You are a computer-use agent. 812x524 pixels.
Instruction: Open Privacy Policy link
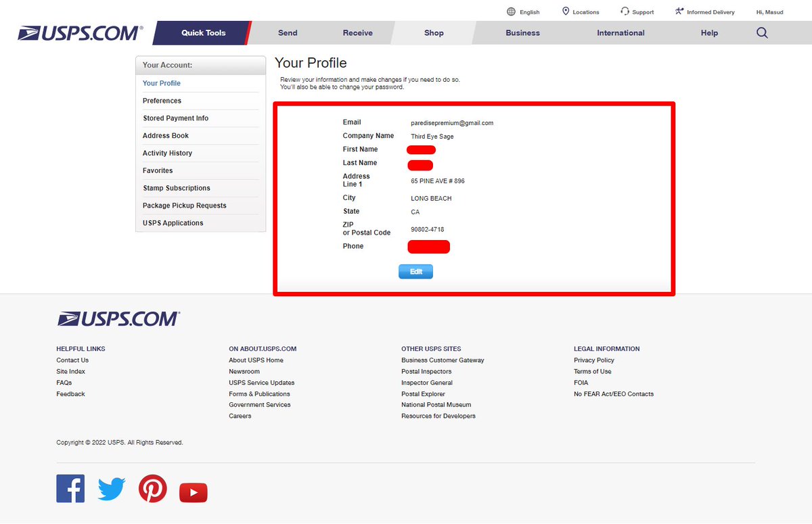click(594, 360)
